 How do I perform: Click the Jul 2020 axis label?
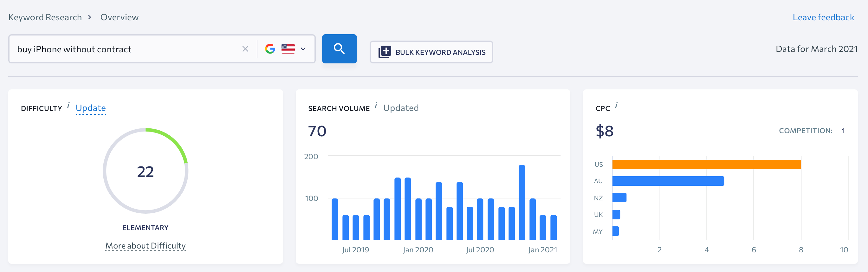pyautogui.click(x=480, y=250)
